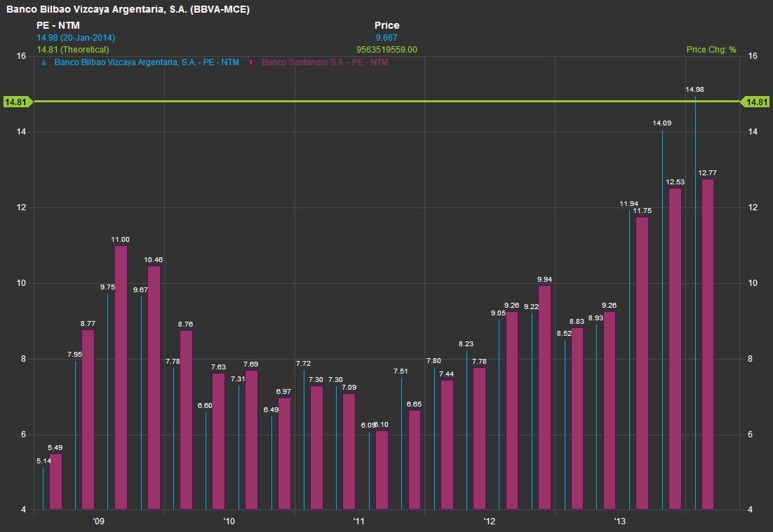Click the Price header label
773x532 pixels.
[x=387, y=25]
